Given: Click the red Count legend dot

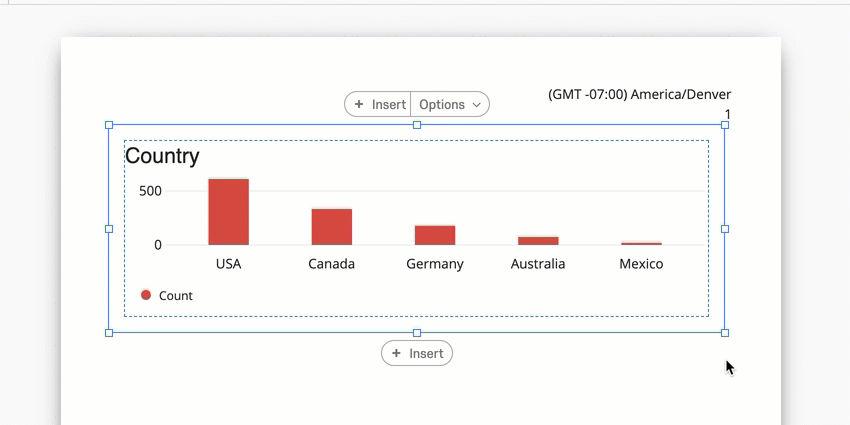Looking at the screenshot, I should pos(146,295).
